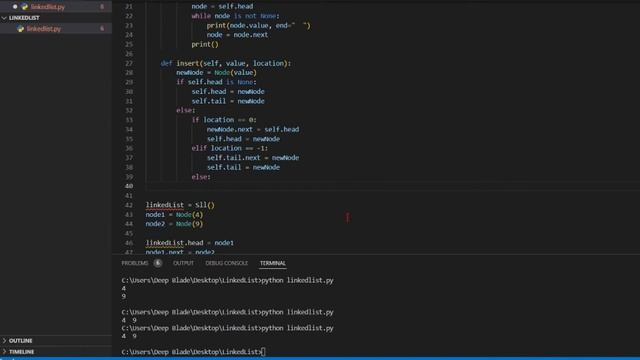Click the line "node2 = Node(9)"
The height and width of the screenshot is (360, 640).
(x=174, y=224)
